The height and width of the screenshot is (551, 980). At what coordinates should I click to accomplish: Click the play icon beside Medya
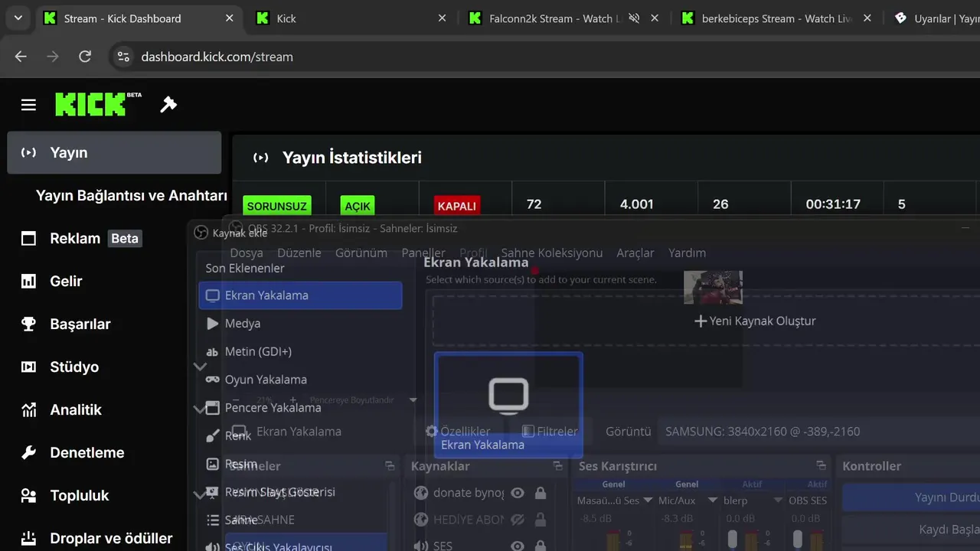coord(212,324)
